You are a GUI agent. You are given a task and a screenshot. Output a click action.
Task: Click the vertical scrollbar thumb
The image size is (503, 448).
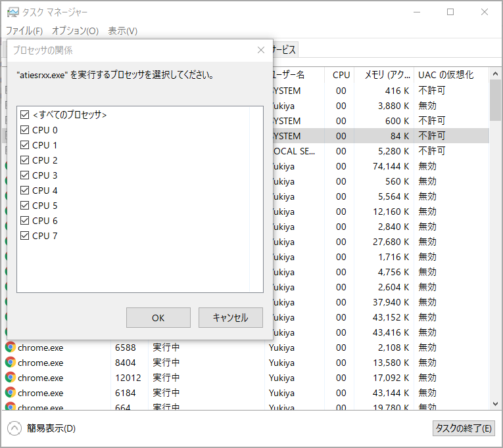[x=495, y=101]
